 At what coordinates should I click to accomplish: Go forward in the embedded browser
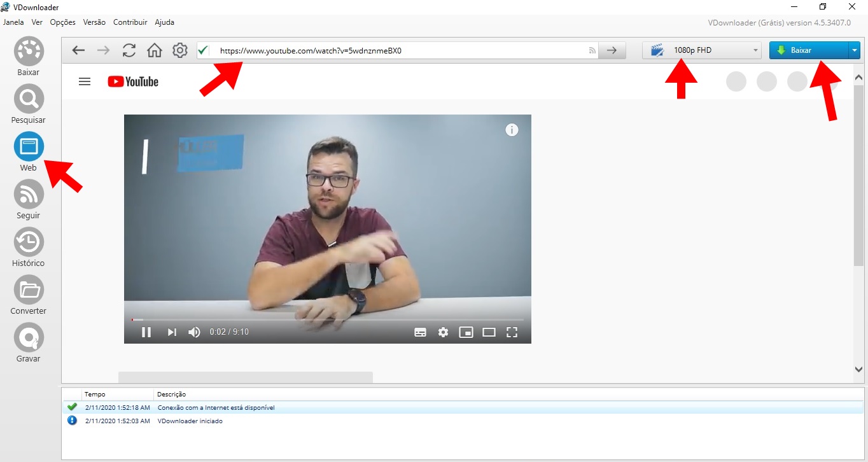click(x=103, y=50)
